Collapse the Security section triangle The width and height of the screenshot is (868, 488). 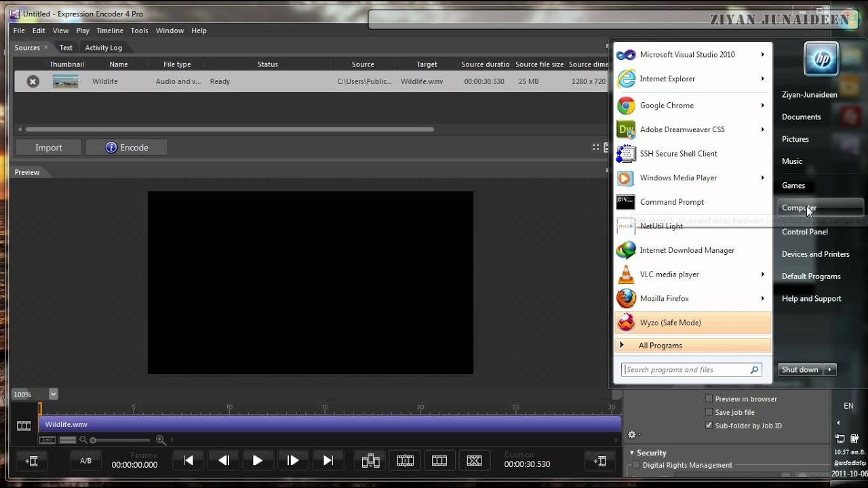coord(632,453)
